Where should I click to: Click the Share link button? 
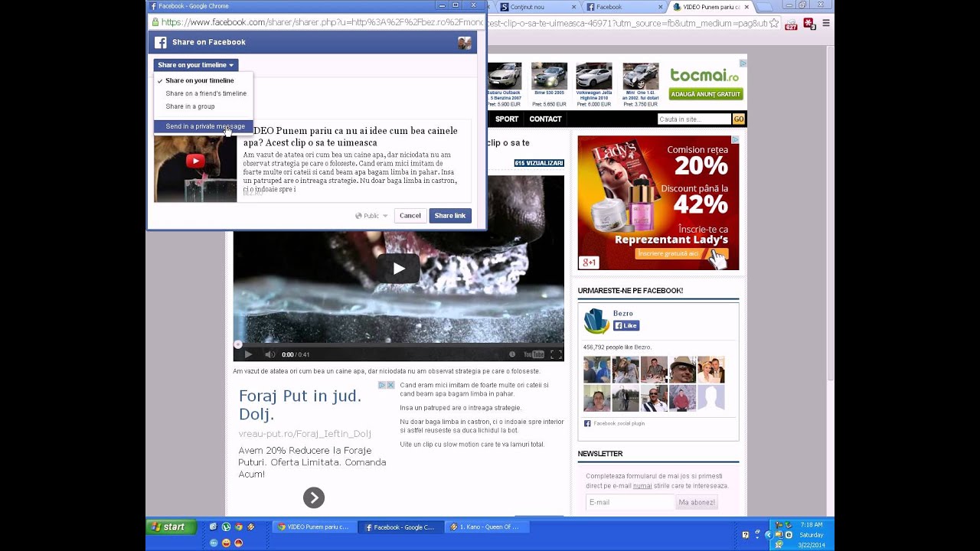[450, 216]
